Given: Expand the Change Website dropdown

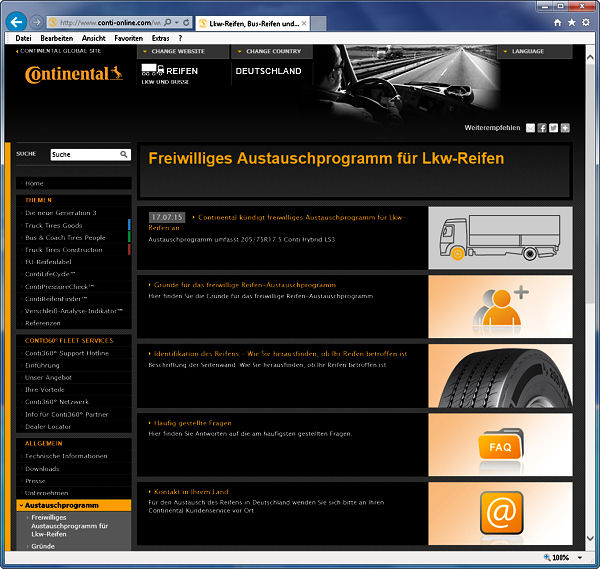Looking at the screenshot, I should [x=183, y=51].
